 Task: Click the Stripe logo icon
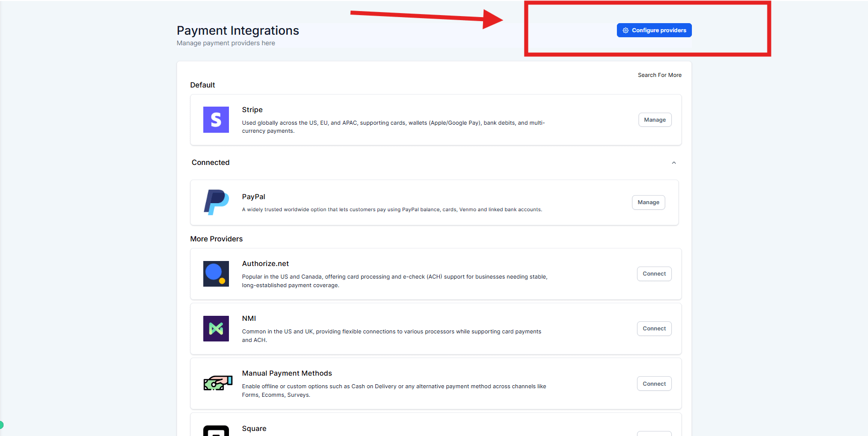(216, 120)
